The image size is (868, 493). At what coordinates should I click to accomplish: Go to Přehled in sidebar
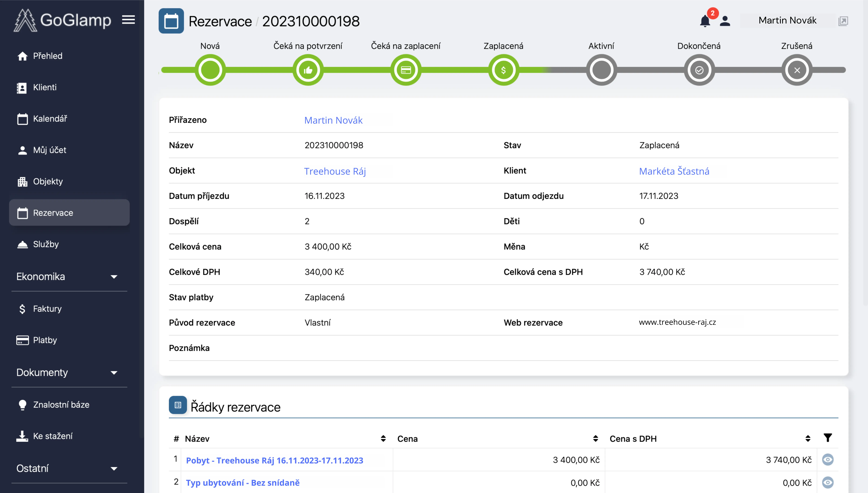(x=69, y=56)
